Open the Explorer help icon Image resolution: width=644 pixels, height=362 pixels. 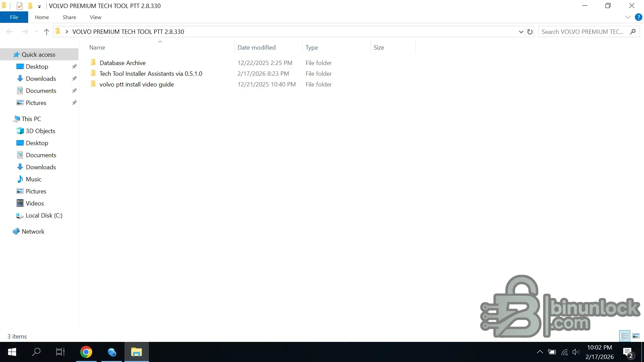638,17
